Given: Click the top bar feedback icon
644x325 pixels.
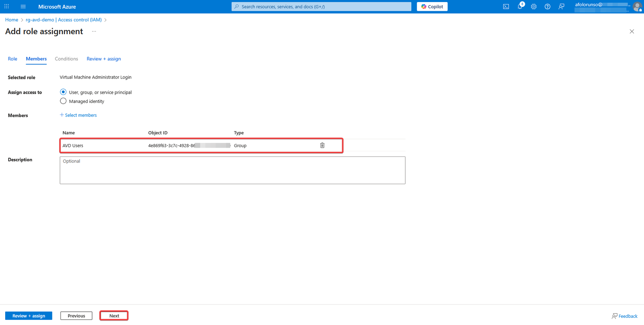Looking at the screenshot, I should click(x=561, y=6).
